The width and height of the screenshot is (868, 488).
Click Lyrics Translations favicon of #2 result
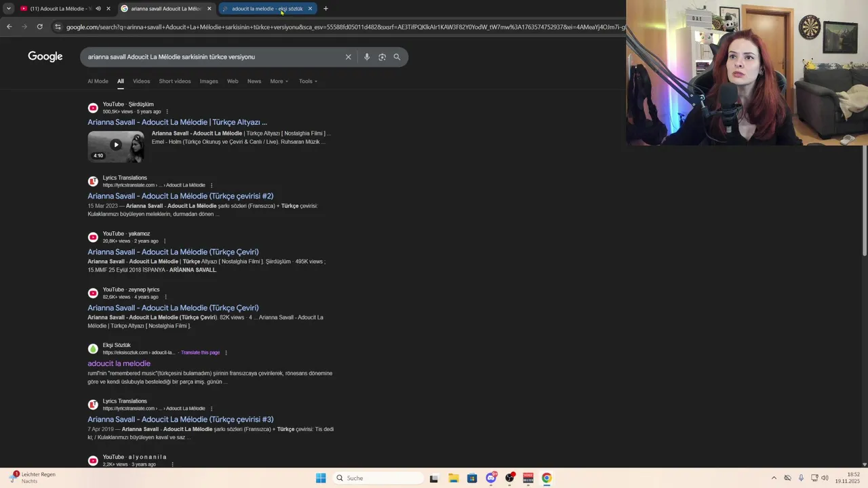(93, 181)
